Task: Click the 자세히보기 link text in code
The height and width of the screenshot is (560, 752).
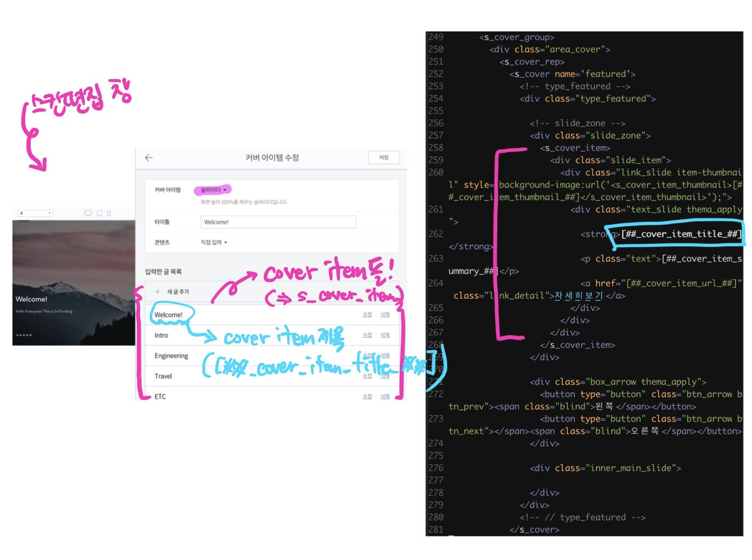Action: 579,295
